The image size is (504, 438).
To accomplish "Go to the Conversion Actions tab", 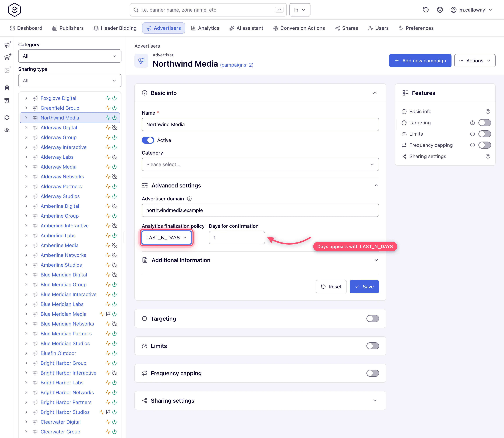I will click(x=299, y=28).
